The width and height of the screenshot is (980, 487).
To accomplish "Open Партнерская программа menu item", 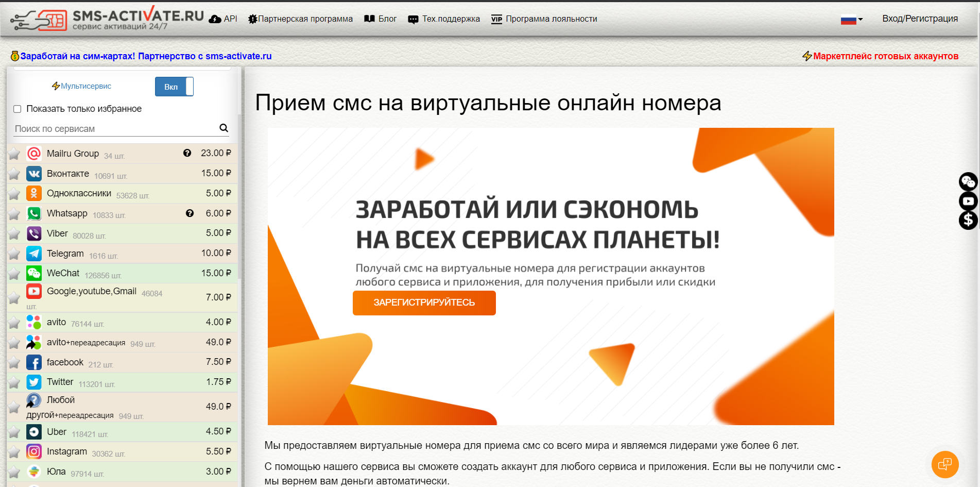I will click(x=300, y=19).
